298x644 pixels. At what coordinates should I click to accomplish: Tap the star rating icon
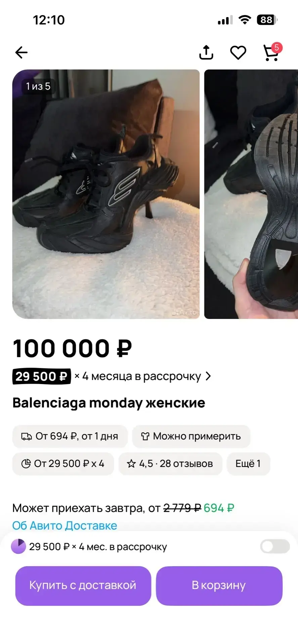pos(131,464)
